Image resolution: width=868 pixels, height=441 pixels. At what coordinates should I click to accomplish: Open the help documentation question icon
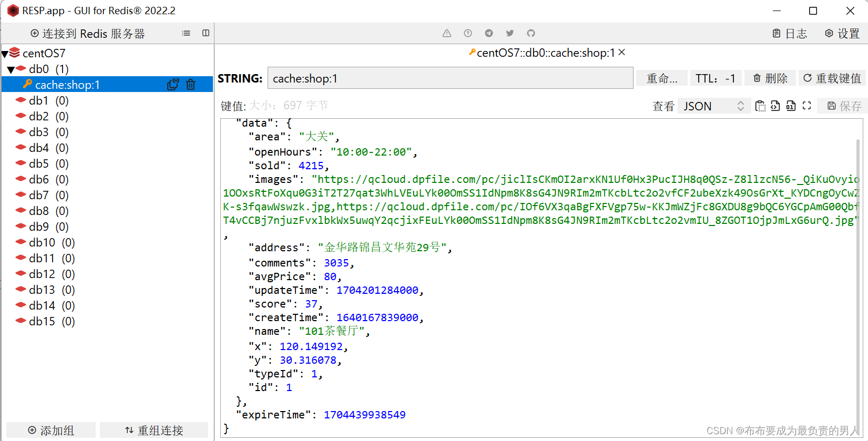coord(468,33)
